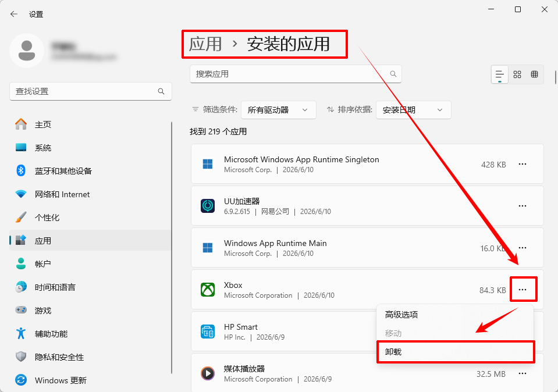
Task: Open 主页 from the sidebar
Action: (91, 124)
